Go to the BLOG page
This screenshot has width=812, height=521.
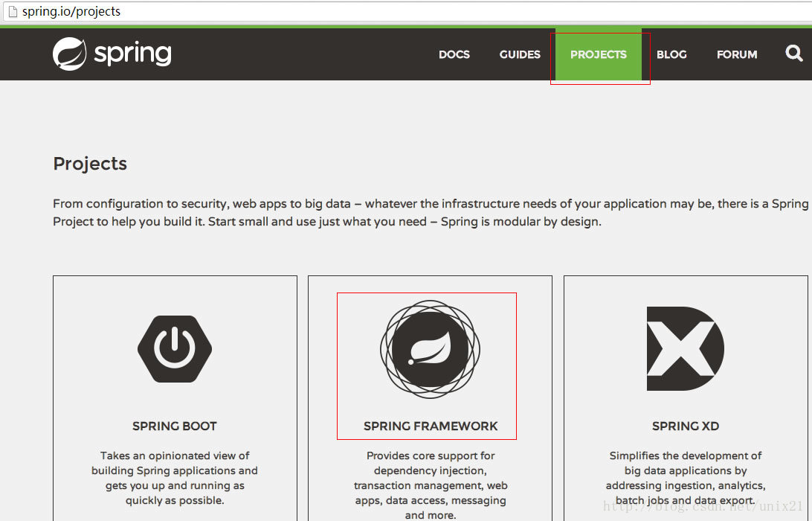click(x=671, y=54)
